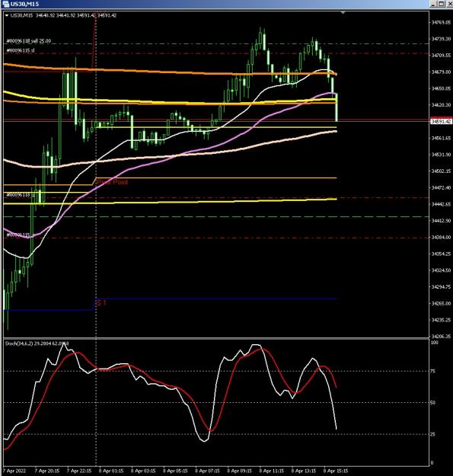Click the 34206.35 price scale value
453x476 pixels.
441,337
